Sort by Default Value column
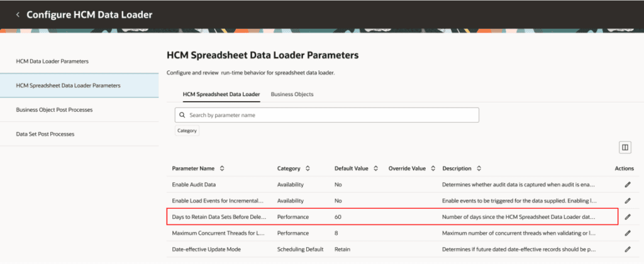Image resolution: width=644 pixels, height=264 pixels. click(x=375, y=168)
